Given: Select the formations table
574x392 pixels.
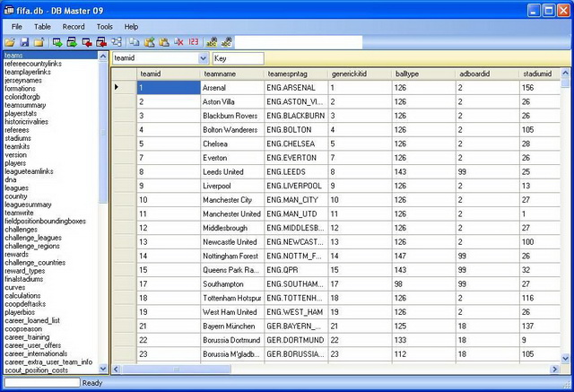Looking at the screenshot, I should tap(20, 89).
